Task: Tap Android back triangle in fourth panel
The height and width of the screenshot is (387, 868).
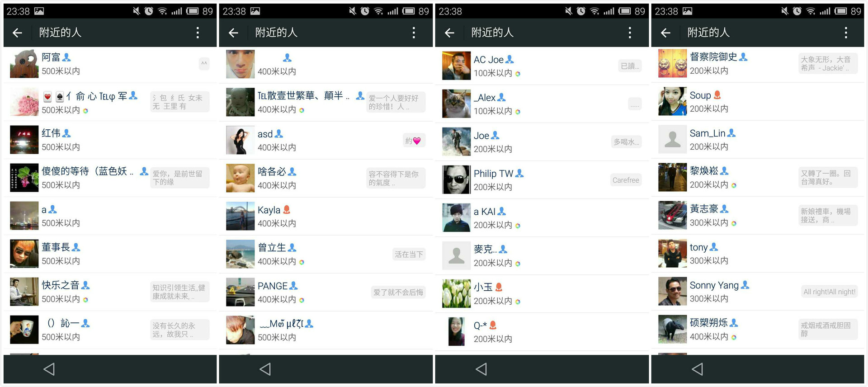Action: [698, 369]
